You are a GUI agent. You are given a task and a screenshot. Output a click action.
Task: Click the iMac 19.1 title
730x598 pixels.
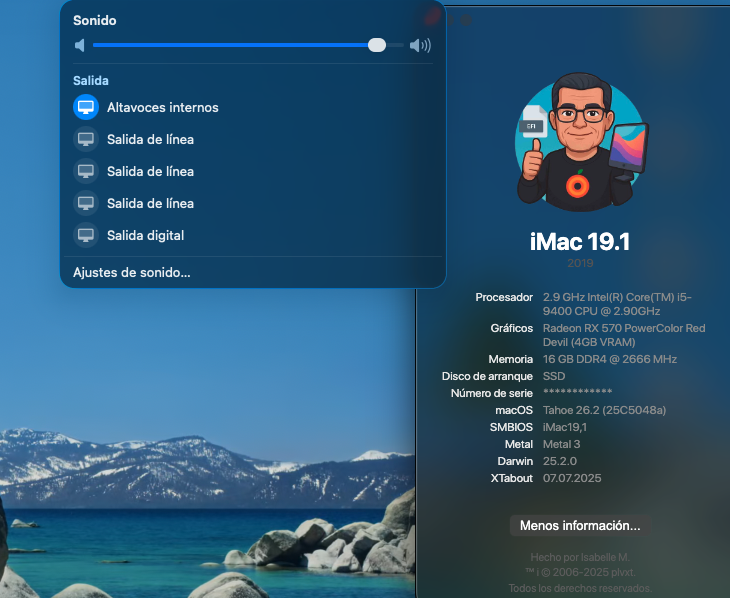[580, 242]
